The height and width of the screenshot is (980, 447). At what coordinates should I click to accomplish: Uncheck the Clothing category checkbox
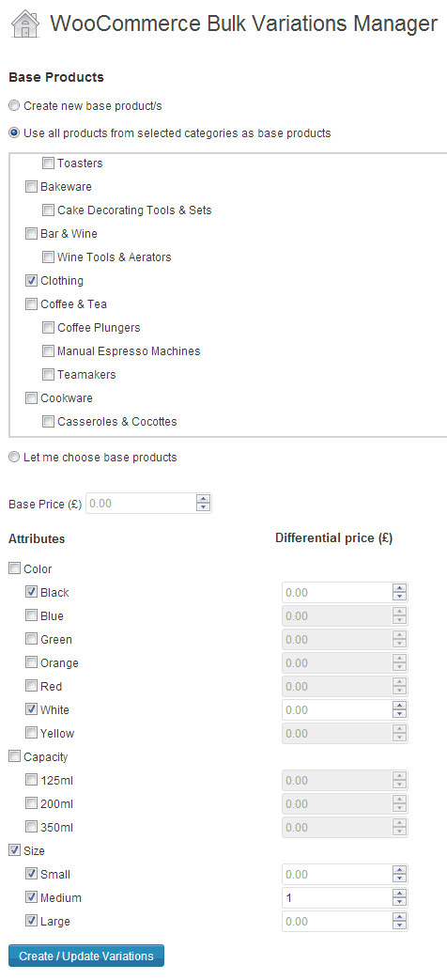(31, 281)
